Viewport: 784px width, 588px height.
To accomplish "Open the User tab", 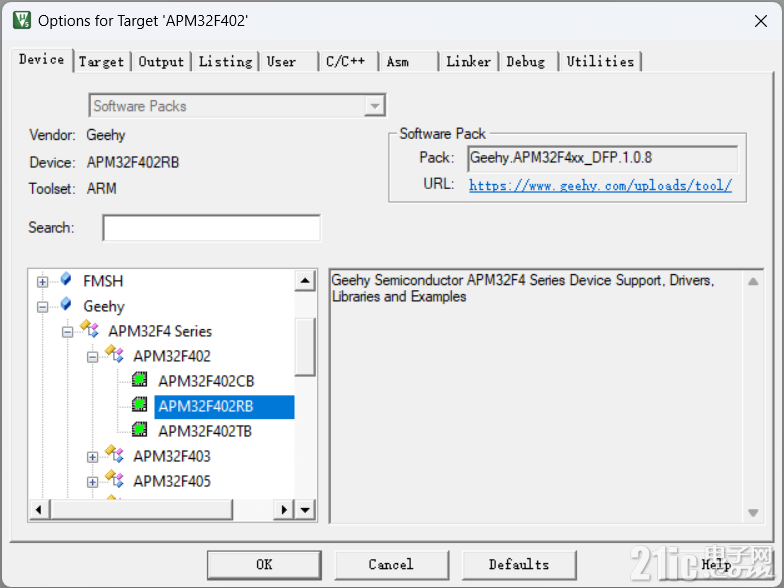I will 288,62.
